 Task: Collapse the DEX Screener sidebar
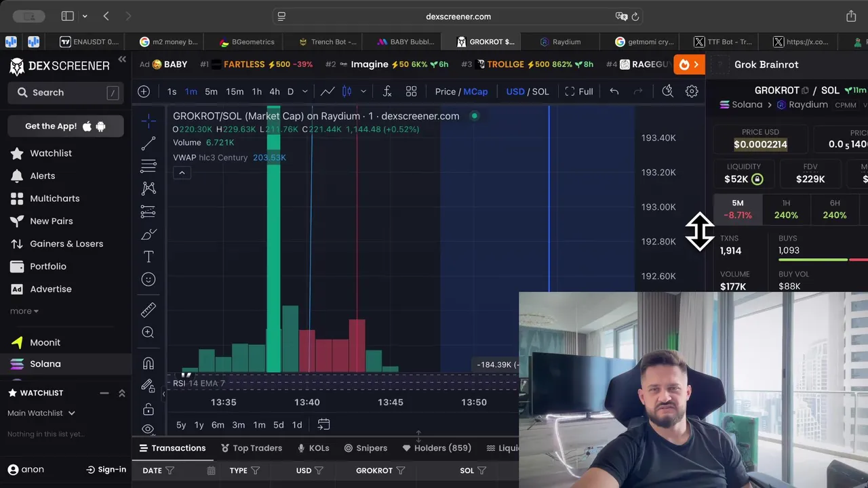tap(122, 60)
